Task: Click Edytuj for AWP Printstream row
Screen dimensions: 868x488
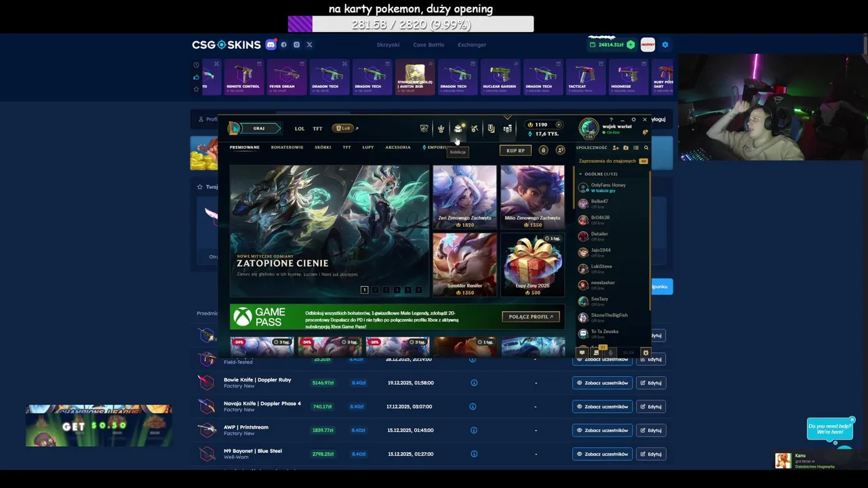Action: point(651,430)
